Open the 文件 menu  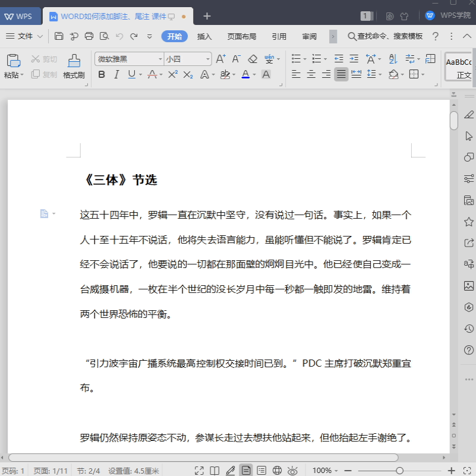(x=24, y=36)
